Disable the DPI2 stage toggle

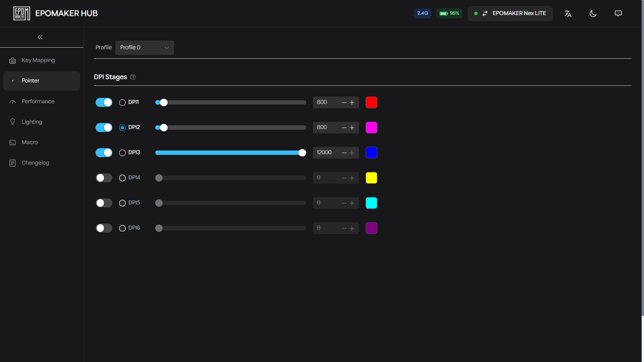pos(104,127)
